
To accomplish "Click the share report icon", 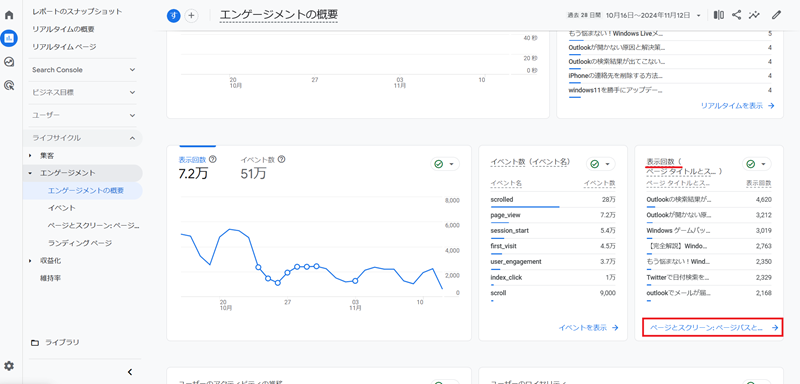I will 736,15.
